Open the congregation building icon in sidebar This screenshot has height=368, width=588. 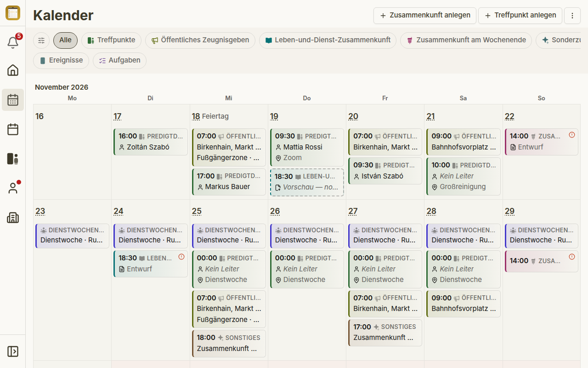(x=13, y=218)
